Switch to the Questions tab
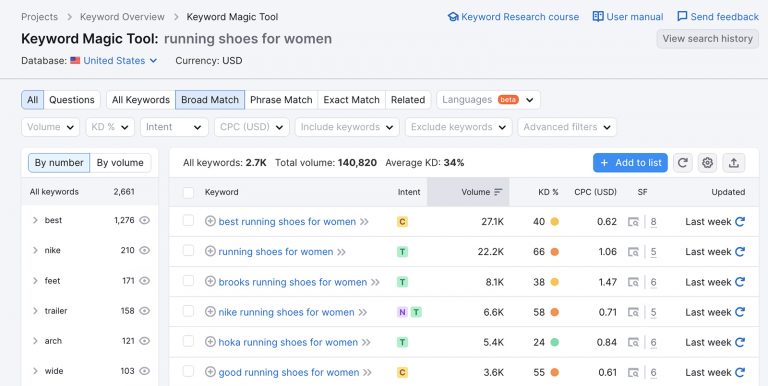 click(72, 100)
